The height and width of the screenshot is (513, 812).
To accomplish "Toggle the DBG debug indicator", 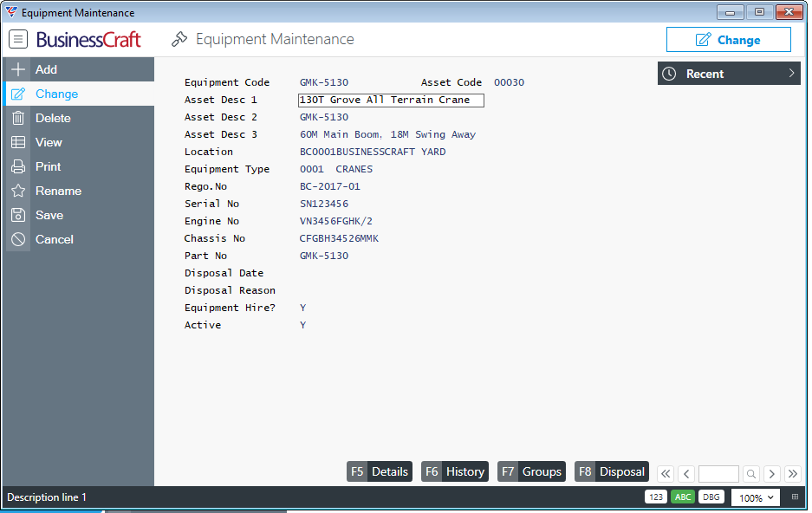I will 711,497.
